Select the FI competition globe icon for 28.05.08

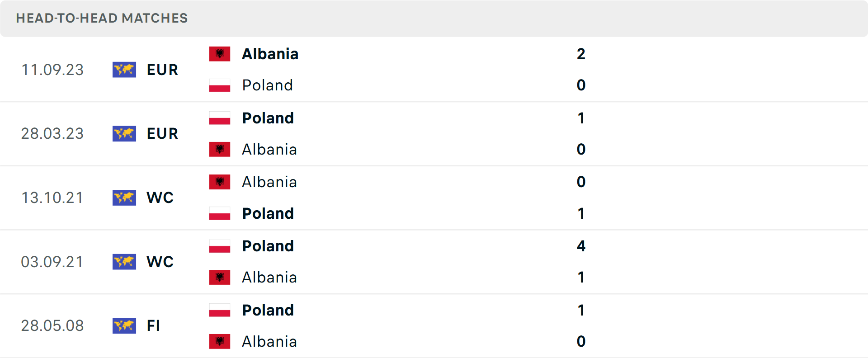[x=124, y=326]
